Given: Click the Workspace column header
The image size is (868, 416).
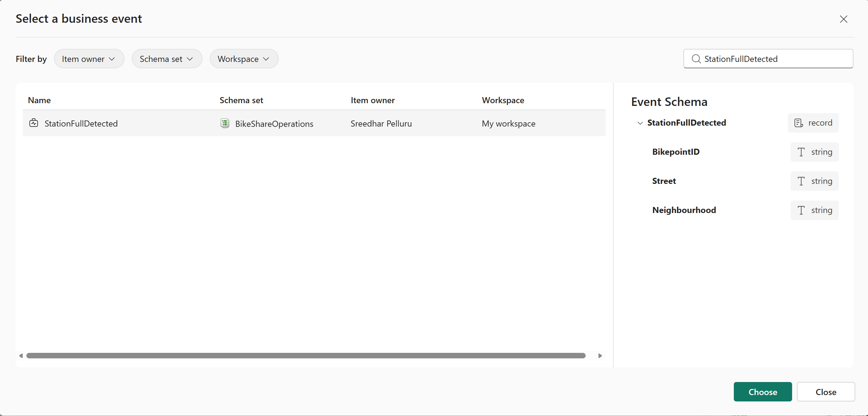Looking at the screenshot, I should 503,100.
